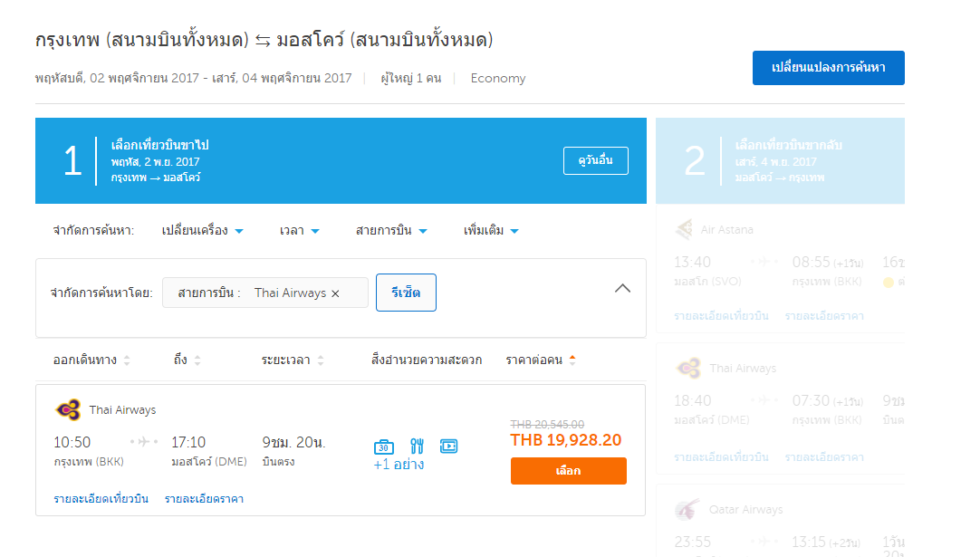Open price details link under Air Astana return
Screen dimensions: 980x557
click(x=824, y=316)
